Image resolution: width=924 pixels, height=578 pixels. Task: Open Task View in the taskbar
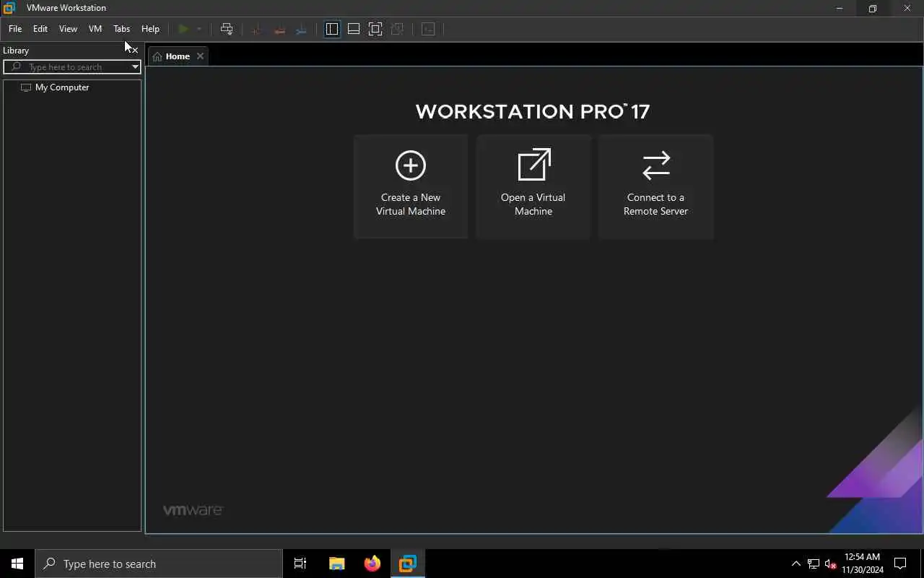point(300,564)
